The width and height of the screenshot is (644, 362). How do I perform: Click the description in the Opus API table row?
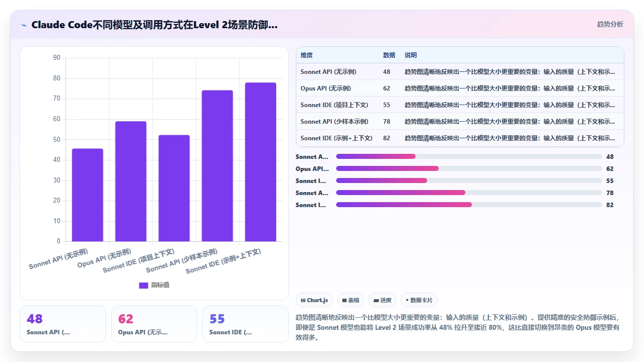(x=510, y=88)
